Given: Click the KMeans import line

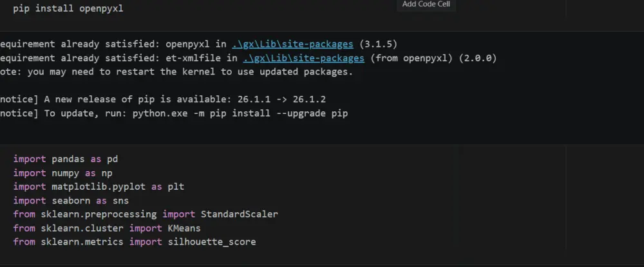Looking at the screenshot, I should tap(107, 228).
